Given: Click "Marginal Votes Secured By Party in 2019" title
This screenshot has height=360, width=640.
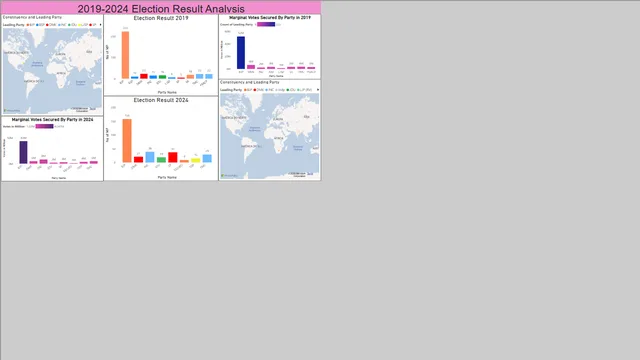Looking at the screenshot, I should pos(270,18).
